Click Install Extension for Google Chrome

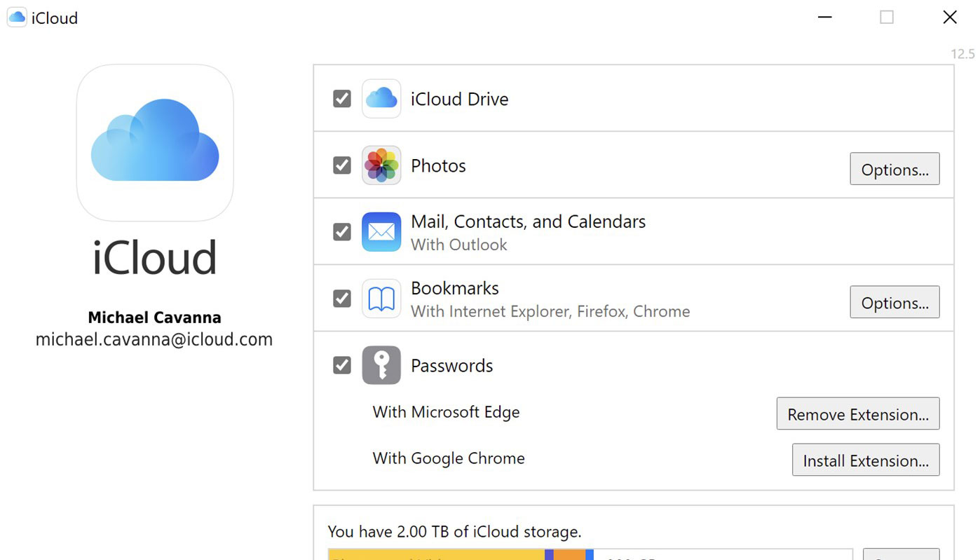point(866,460)
